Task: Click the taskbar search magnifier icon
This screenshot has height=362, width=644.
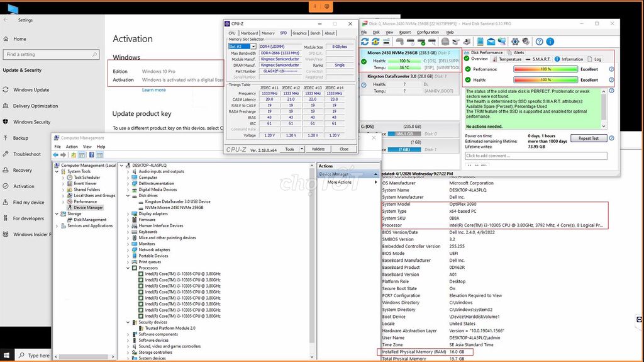Action: 21,355
